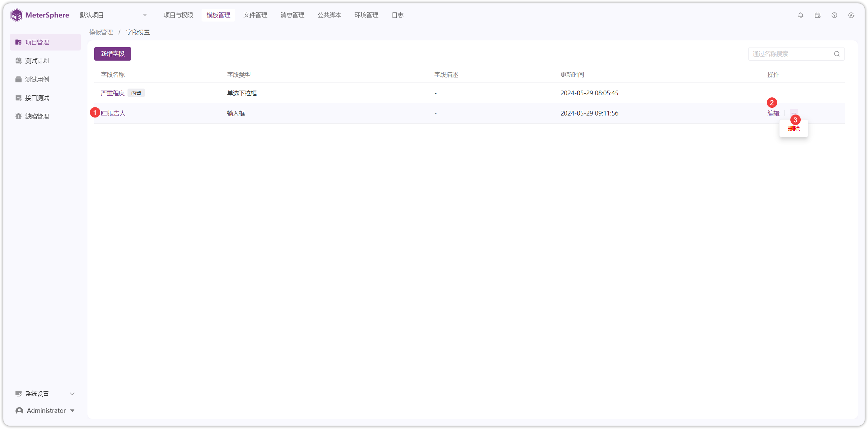This screenshot has height=429, width=868.
Task: Click the Administrator avatar icon
Action: coord(20,410)
